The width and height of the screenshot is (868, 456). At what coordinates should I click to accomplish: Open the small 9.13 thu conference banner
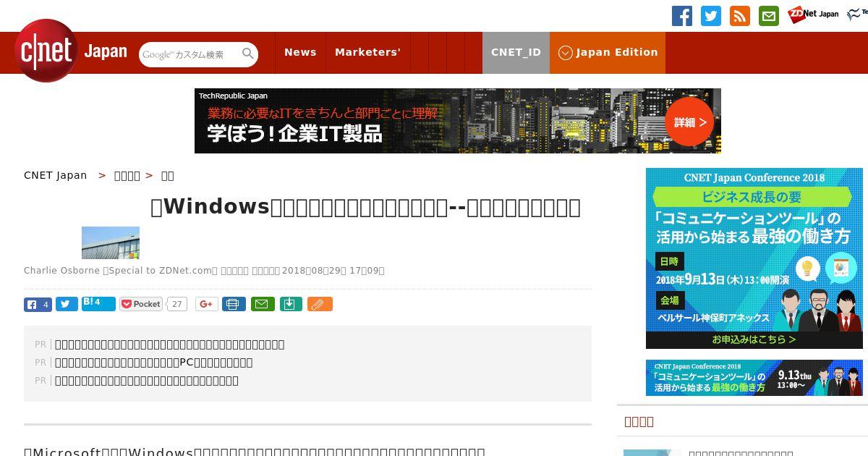coord(754,378)
